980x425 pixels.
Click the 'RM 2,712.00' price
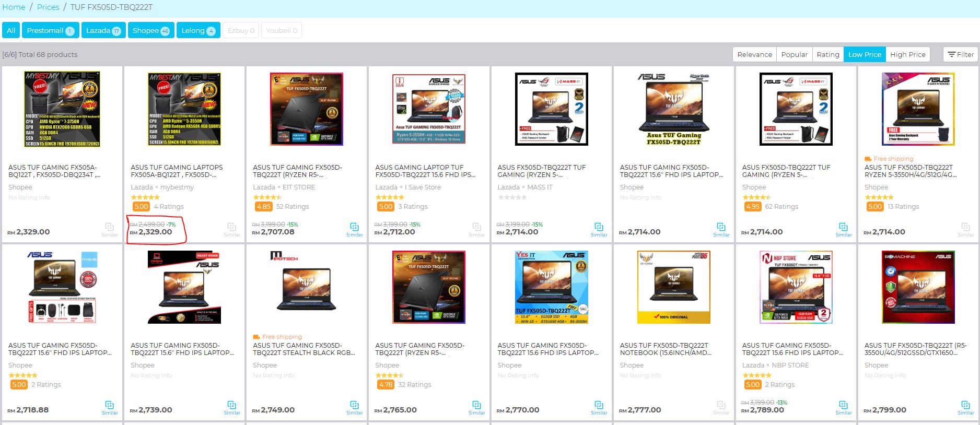(x=395, y=232)
